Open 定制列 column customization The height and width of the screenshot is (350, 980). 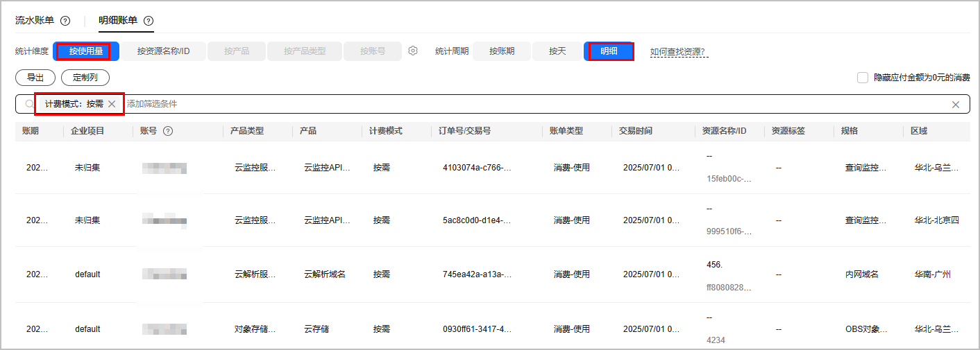click(x=85, y=78)
